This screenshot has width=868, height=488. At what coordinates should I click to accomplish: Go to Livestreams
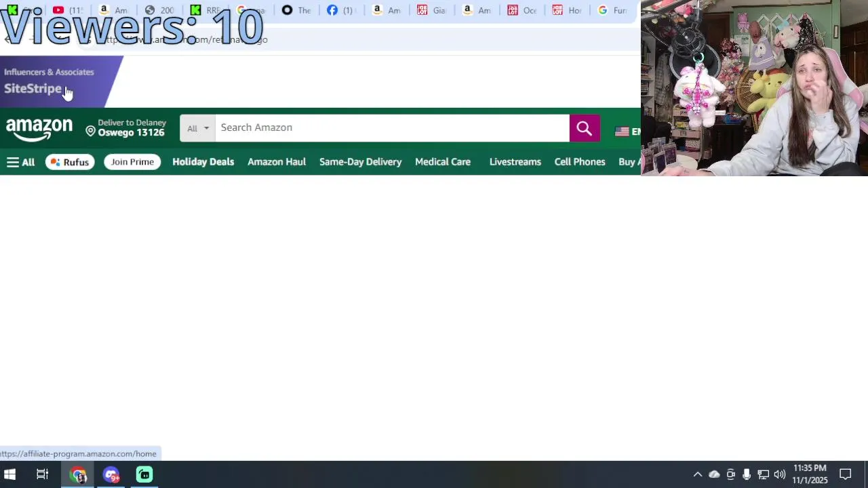coord(515,162)
